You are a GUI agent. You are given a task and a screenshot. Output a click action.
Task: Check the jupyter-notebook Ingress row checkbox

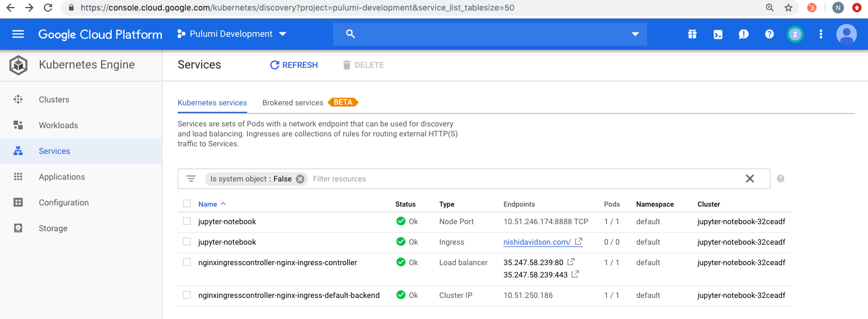point(186,241)
